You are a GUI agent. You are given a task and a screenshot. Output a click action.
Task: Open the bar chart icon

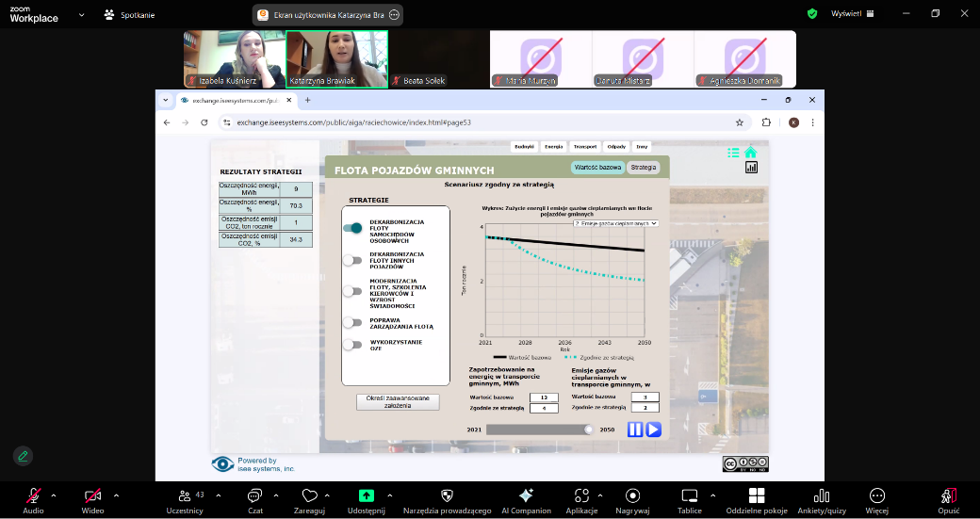coord(751,167)
